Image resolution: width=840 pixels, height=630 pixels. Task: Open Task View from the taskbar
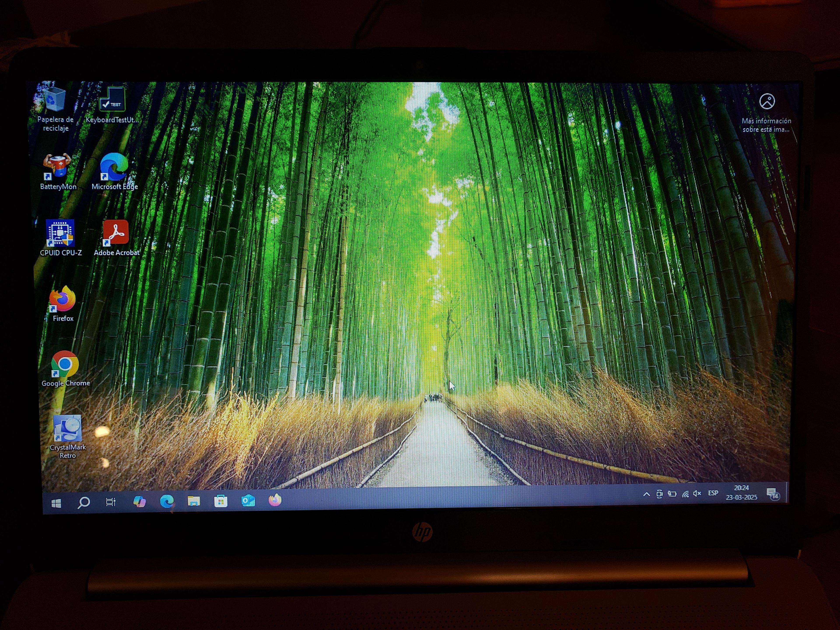[110, 502]
